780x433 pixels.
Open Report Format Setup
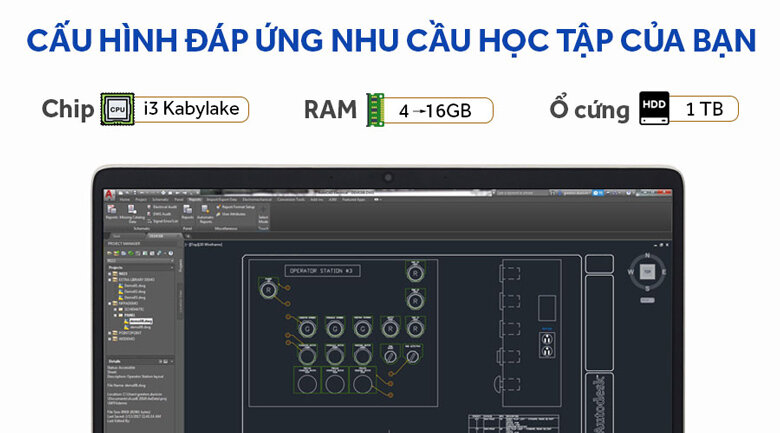point(218,205)
